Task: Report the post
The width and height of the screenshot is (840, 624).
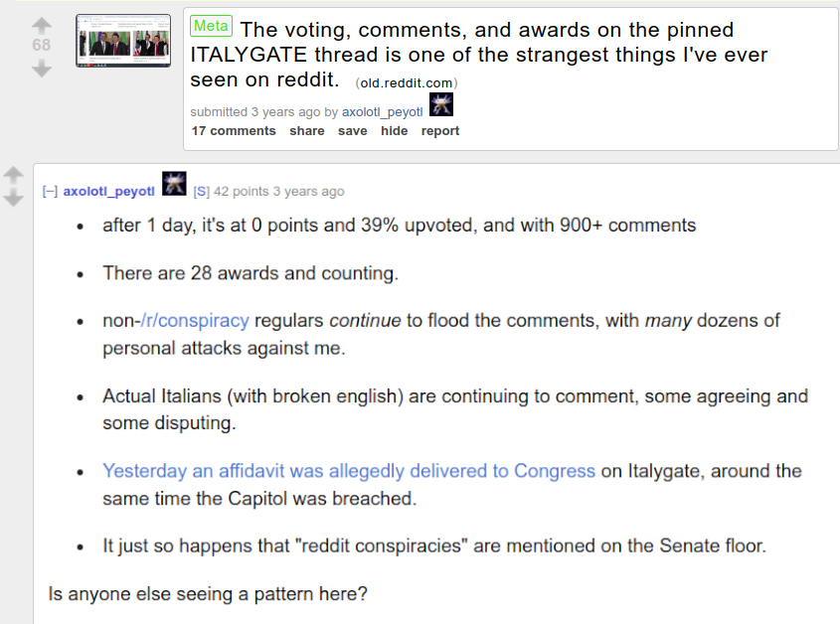Action: point(439,131)
